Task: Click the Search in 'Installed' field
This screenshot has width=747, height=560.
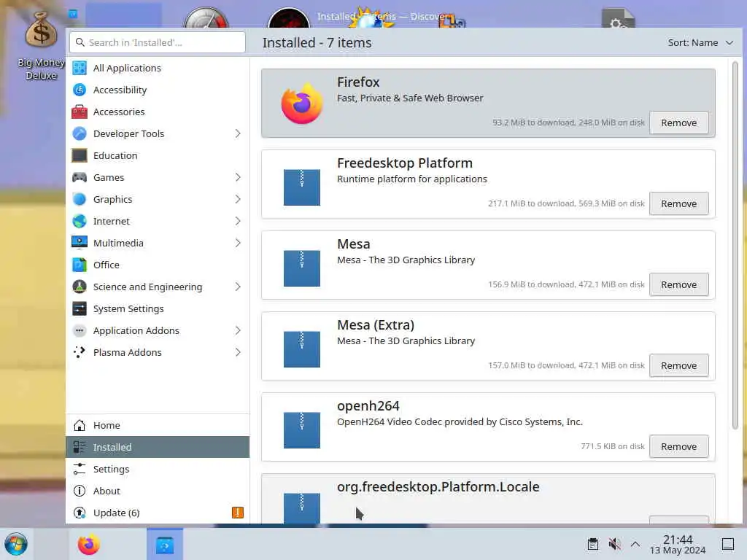Action: pos(158,43)
